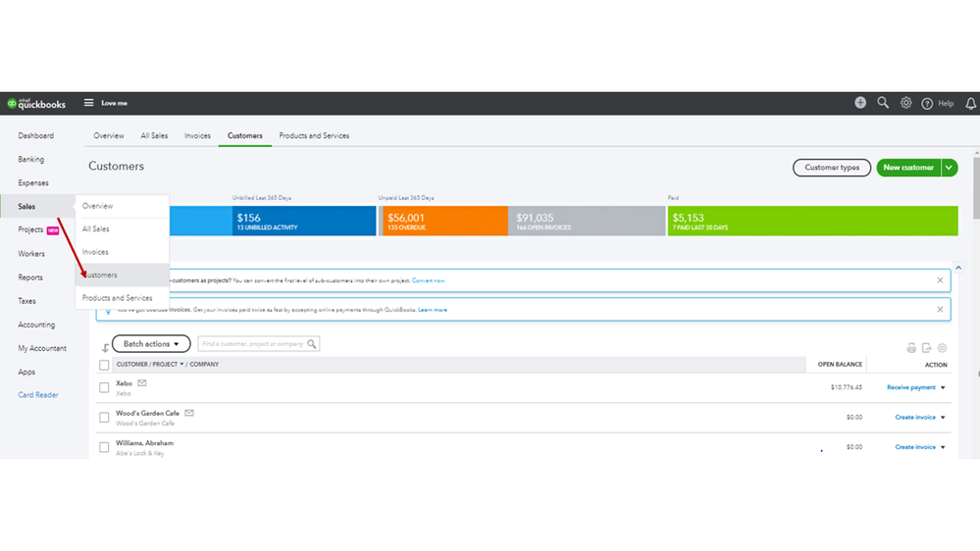This screenshot has height=551, width=980.
Task: Click Receive payment for Xebo
Action: [x=911, y=387]
